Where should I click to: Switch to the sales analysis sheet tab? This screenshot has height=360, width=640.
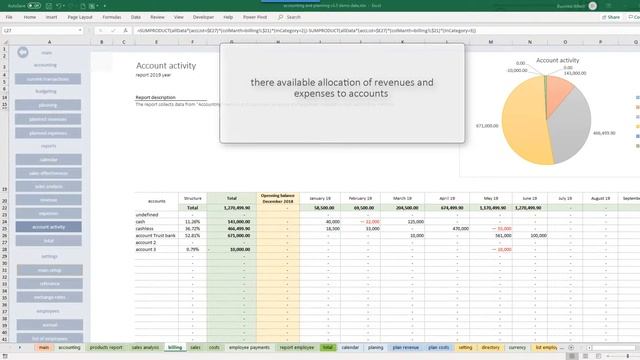tap(145, 347)
